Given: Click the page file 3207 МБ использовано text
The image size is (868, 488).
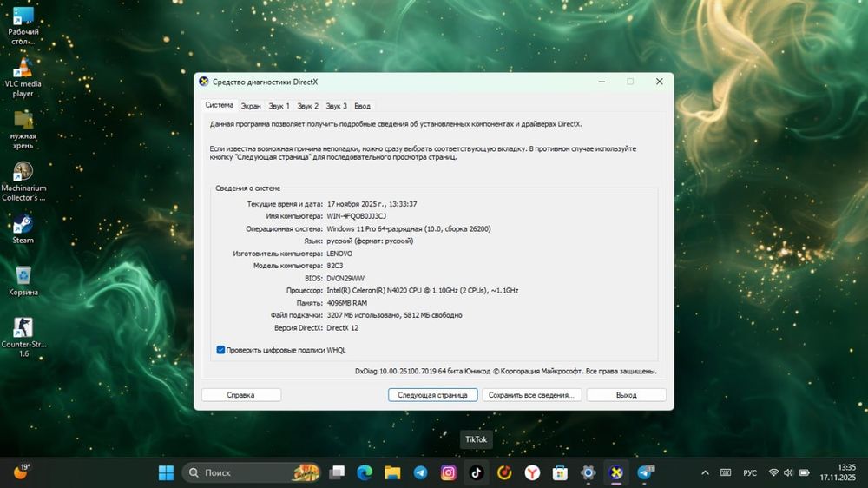Looking at the screenshot, I should pyautogui.click(x=395, y=315).
